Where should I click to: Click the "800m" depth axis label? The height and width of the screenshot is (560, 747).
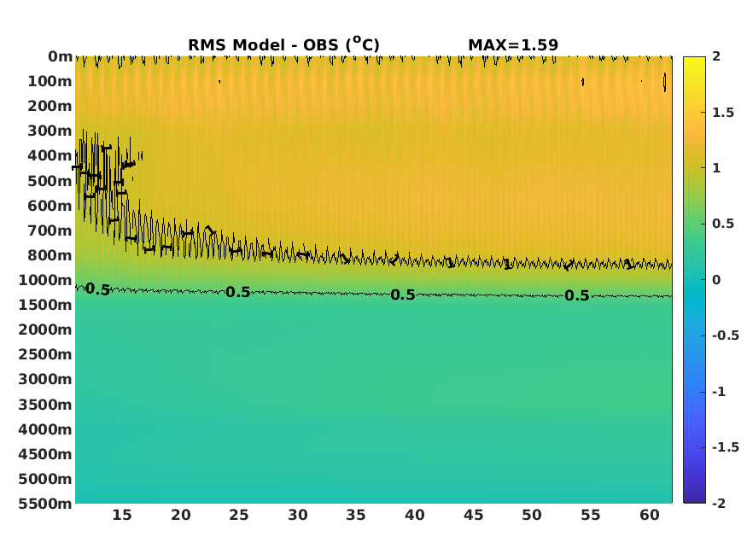(x=50, y=255)
